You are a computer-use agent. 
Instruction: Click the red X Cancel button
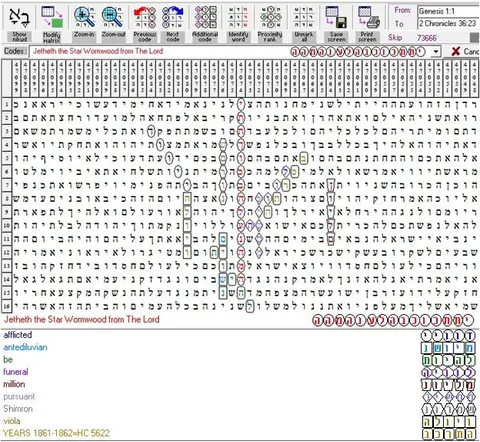465,51
